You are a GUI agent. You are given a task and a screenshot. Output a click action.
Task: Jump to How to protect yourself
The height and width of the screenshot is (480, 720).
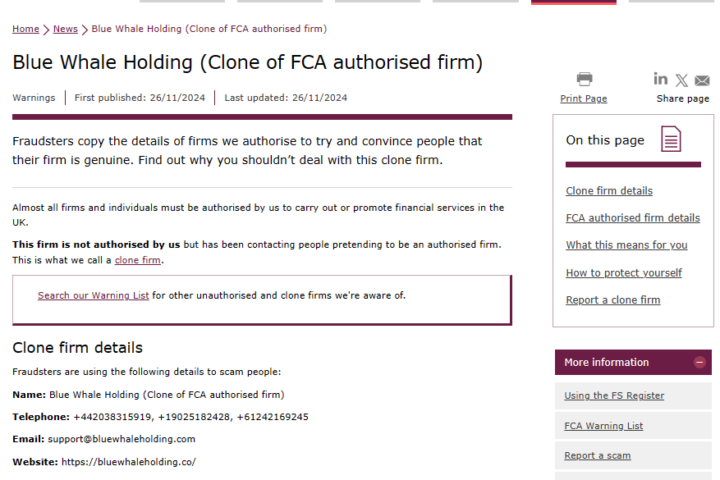624,273
